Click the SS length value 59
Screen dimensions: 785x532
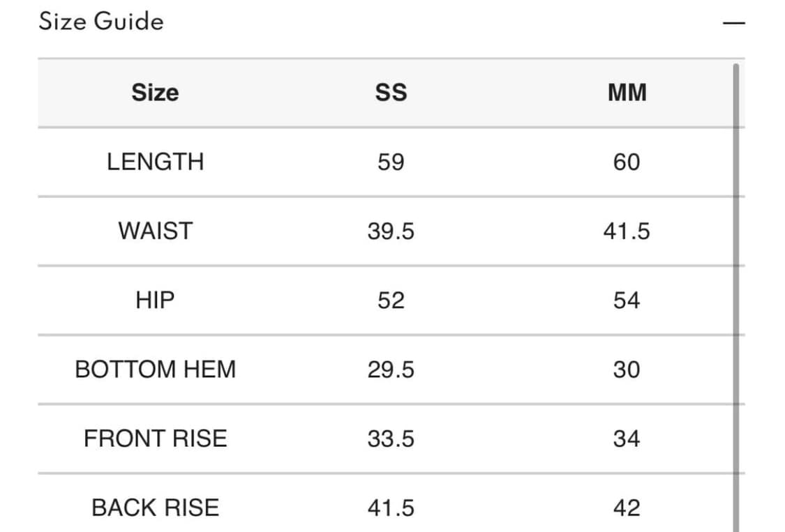(x=391, y=162)
